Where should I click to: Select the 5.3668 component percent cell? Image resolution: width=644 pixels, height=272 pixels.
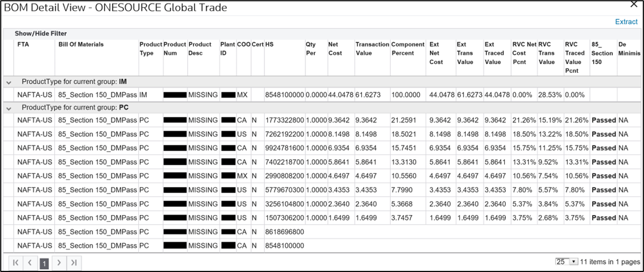tap(401, 204)
